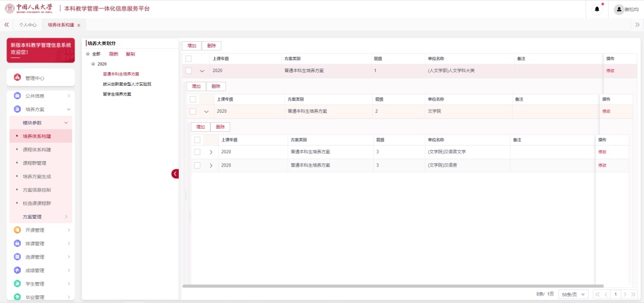This screenshot has width=644, height=303.
Task: Toggle the select-all checkbox in the top table header
Action: (x=188, y=58)
